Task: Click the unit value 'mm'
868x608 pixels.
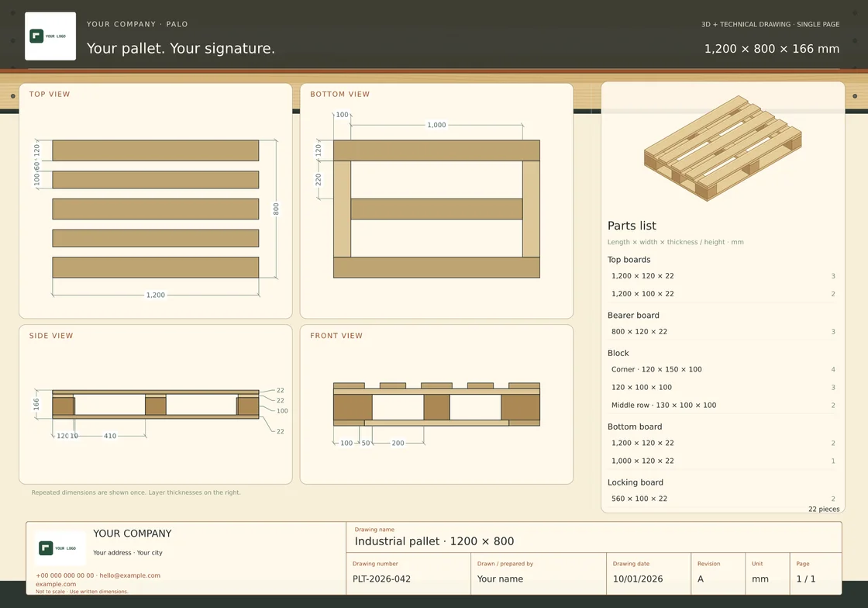Action: [760, 579]
